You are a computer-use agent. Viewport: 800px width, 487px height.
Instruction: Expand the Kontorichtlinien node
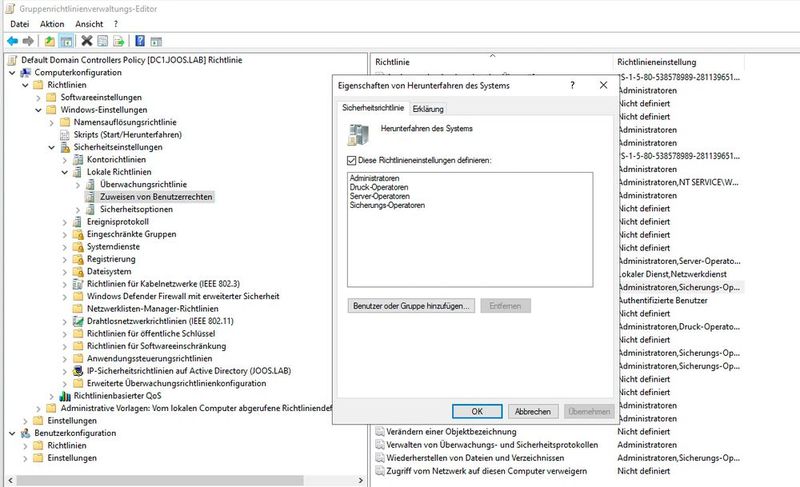(65, 160)
